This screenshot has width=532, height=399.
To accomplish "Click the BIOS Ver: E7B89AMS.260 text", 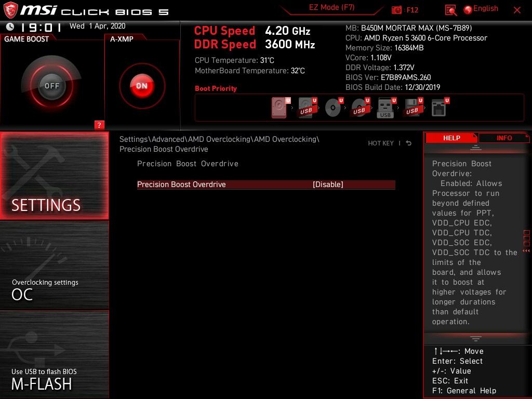I will pos(388,77).
